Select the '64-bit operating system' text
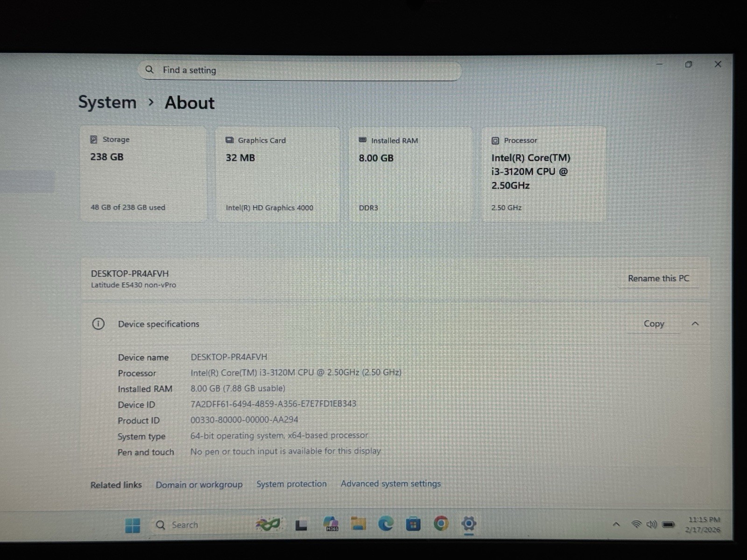 pos(237,435)
